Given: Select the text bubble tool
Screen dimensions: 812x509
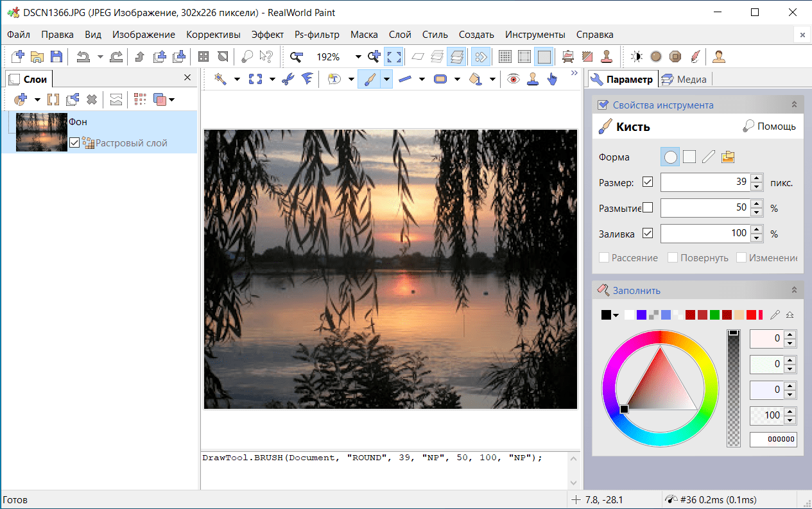Looking at the screenshot, I should coord(335,79).
